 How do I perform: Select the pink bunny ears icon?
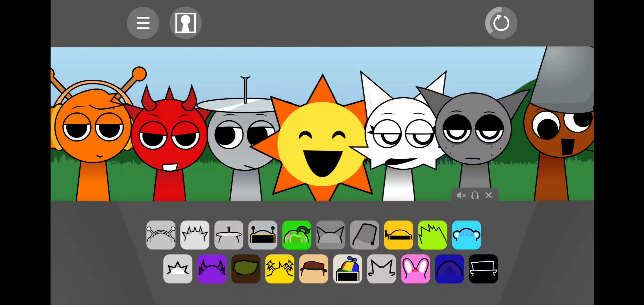tap(415, 269)
